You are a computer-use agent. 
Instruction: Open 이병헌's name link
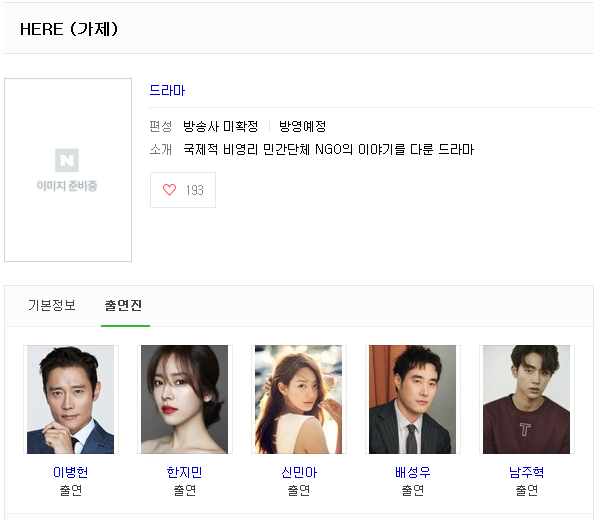(71, 473)
